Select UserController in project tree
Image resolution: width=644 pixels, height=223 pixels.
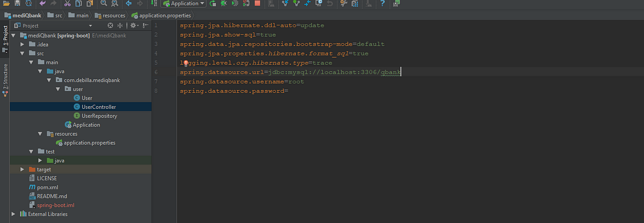94,107
